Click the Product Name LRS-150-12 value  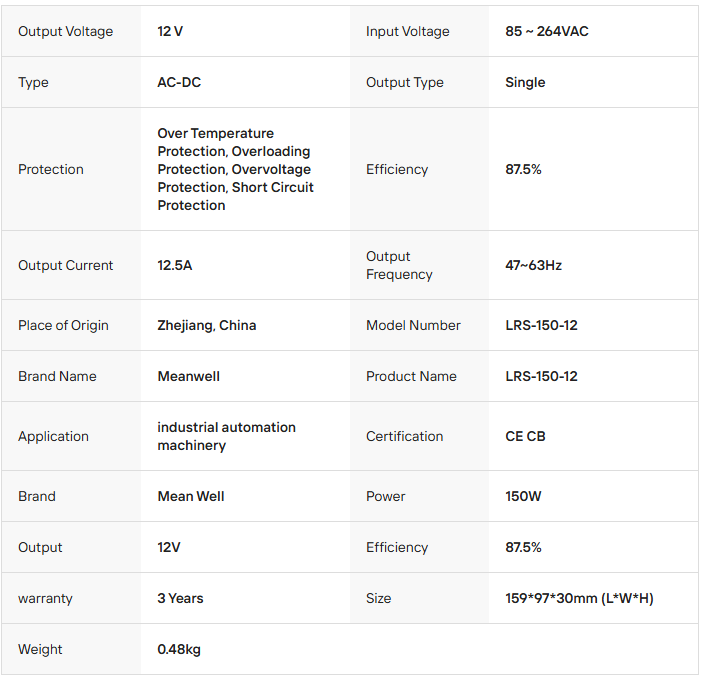[541, 376]
